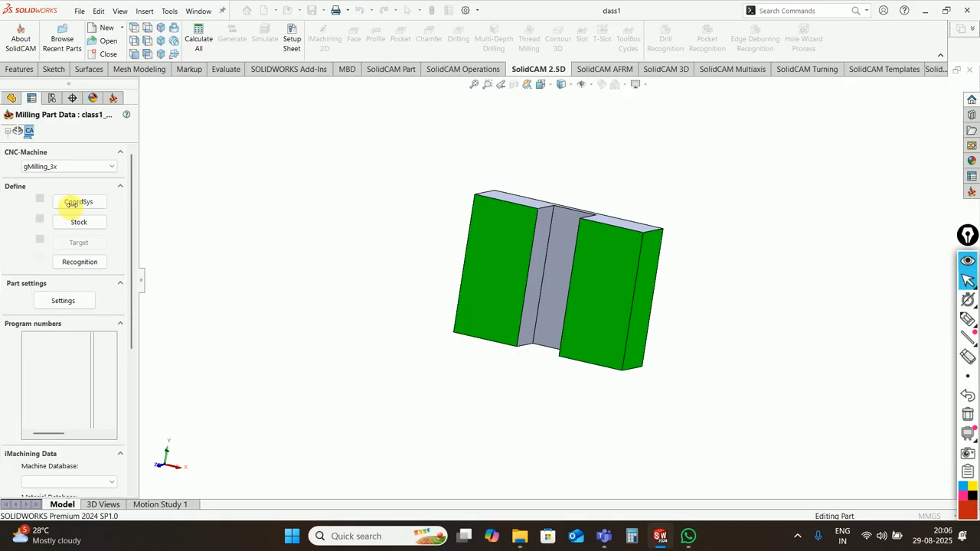
Task: Click the annotation undo arrow
Action: [968, 395]
